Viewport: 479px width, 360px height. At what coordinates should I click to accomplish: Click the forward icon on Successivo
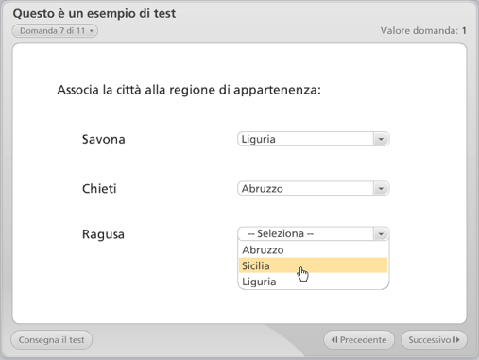[456, 340]
